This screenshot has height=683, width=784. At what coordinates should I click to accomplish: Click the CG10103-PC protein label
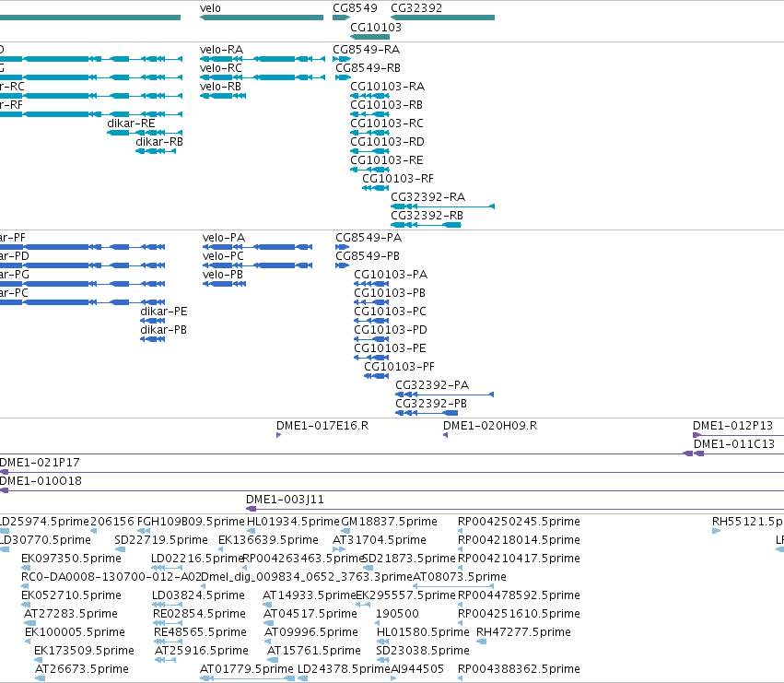tap(391, 312)
